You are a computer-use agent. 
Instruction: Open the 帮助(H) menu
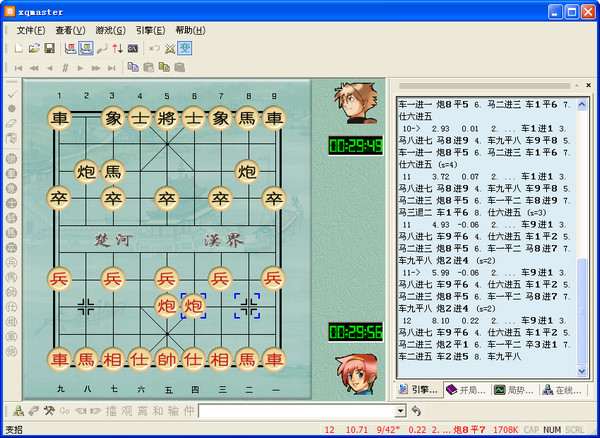pos(190,30)
